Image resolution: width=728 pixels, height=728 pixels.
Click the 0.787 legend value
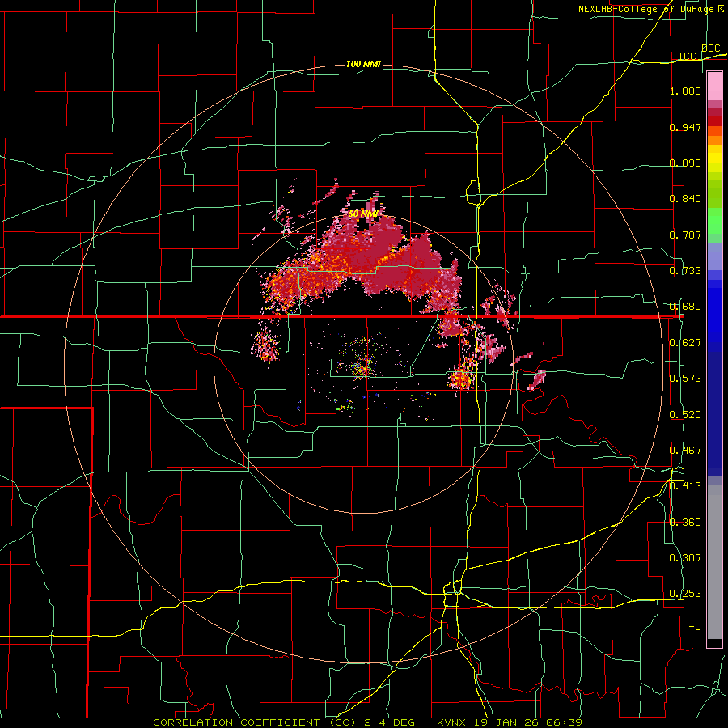685,235
